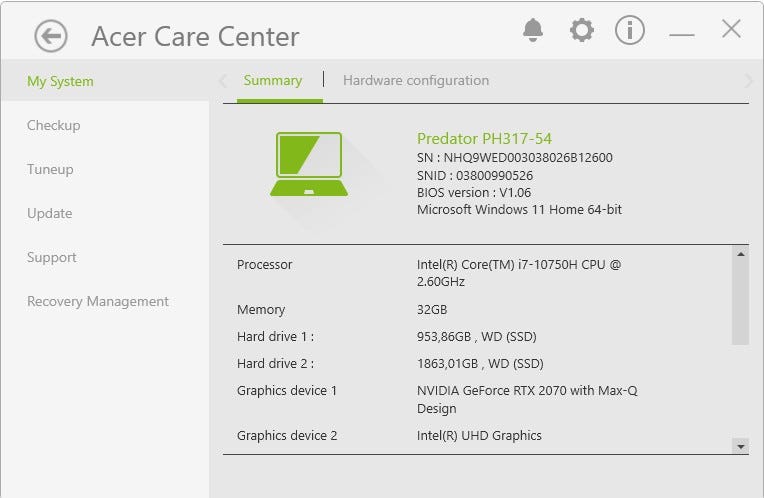764x498 pixels.
Task: Open the notifications bell
Action: [534, 30]
